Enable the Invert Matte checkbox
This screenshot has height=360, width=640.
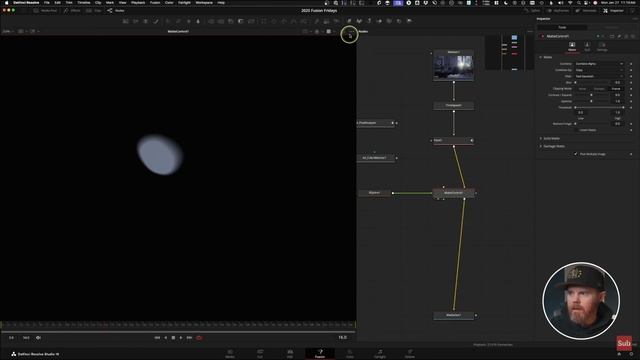[576, 130]
